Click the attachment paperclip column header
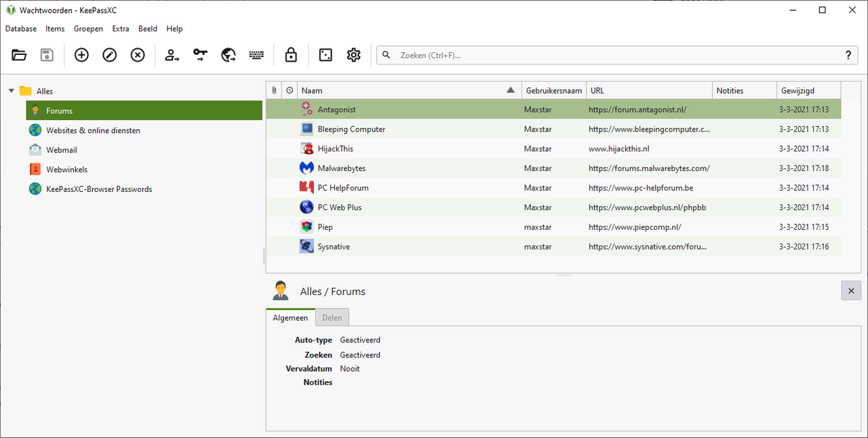 [x=274, y=90]
